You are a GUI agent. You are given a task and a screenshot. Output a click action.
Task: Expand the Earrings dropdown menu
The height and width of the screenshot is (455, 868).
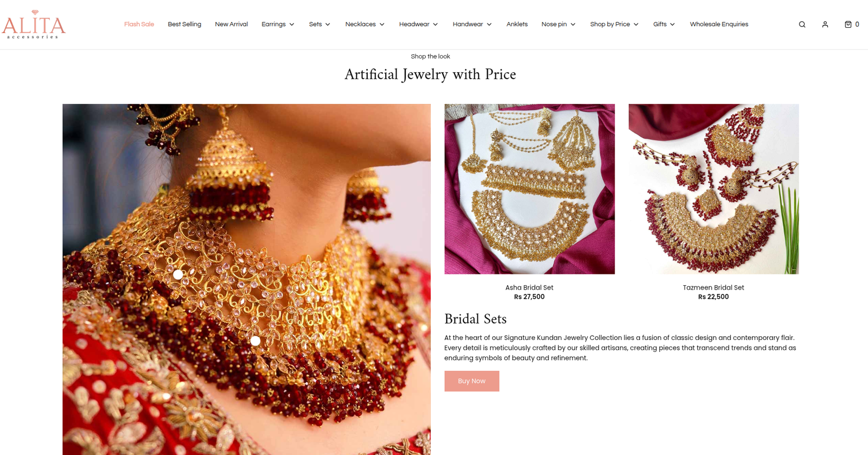[x=278, y=24]
